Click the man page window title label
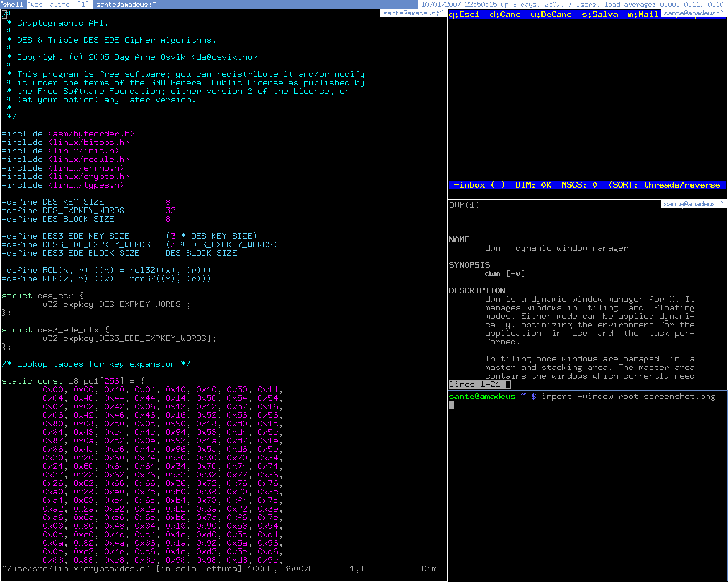This screenshot has height=582, width=728. (x=693, y=203)
